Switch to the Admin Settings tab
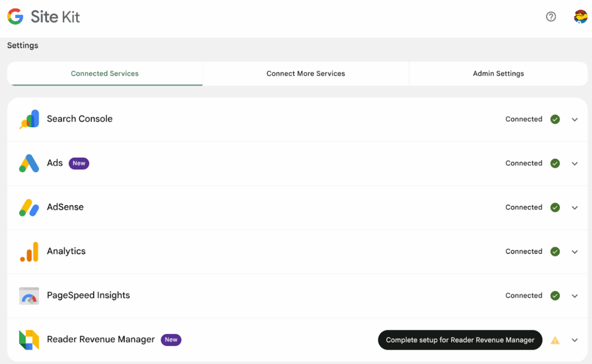 click(x=498, y=73)
